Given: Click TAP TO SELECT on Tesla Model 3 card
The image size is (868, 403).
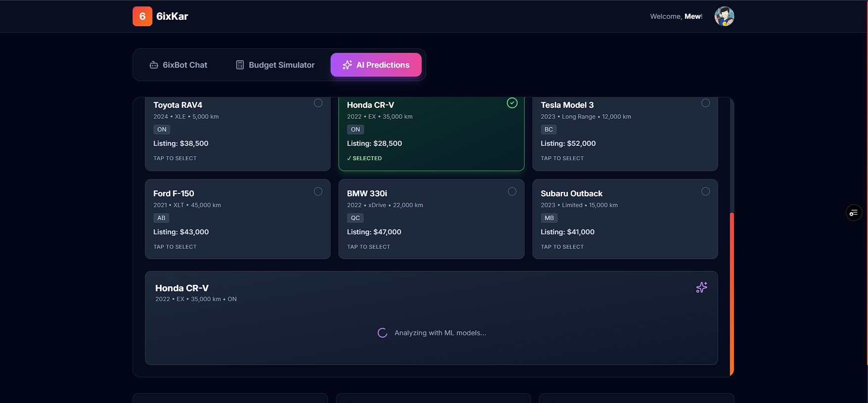Looking at the screenshot, I should 562,158.
